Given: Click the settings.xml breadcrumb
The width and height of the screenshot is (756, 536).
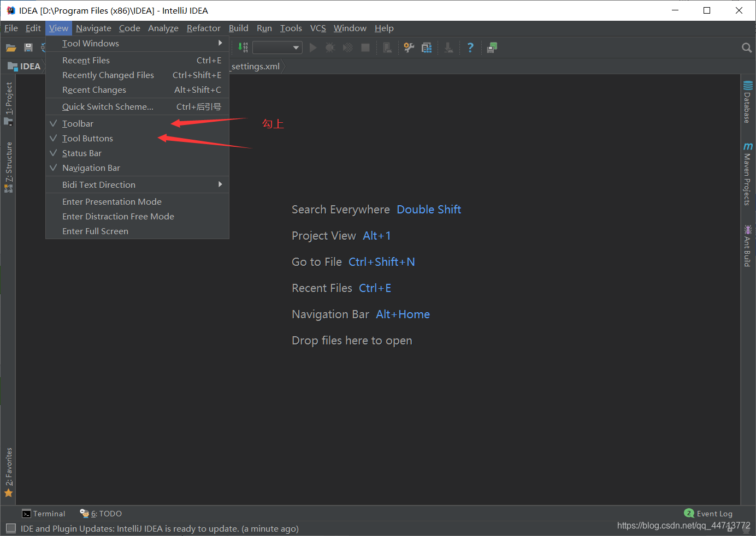Looking at the screenshot, I should coord(256,67).
